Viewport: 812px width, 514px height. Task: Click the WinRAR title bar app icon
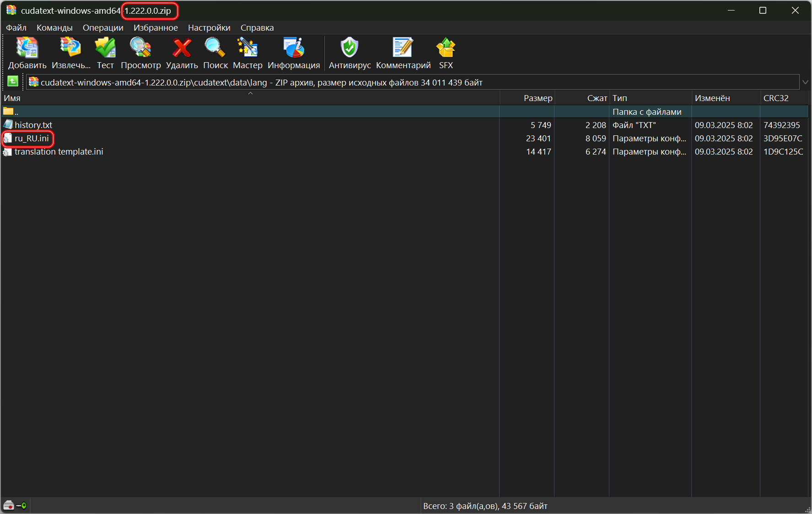[11, 10]
